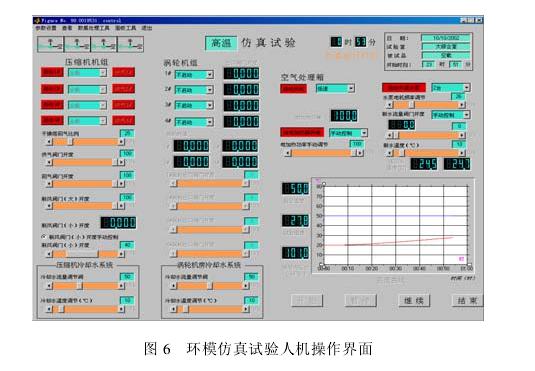This screenshot has height=371, width=535.
Task: Click right arrow of 新风阀门(大)开度 slider
Action: [x=121, y=206]
